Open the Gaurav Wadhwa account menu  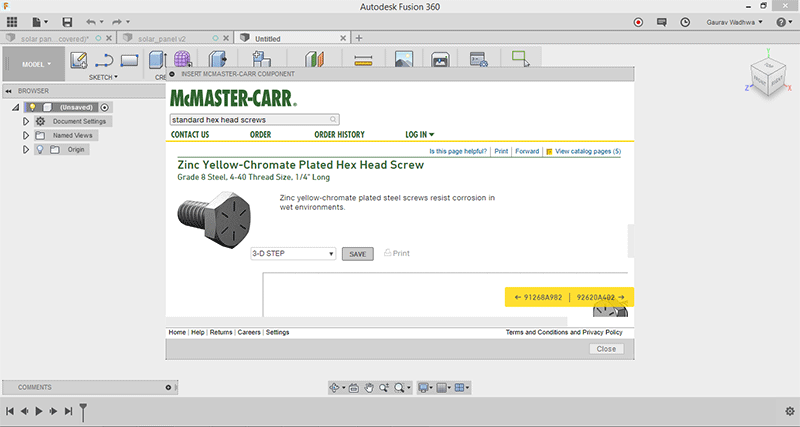(734, 22)
